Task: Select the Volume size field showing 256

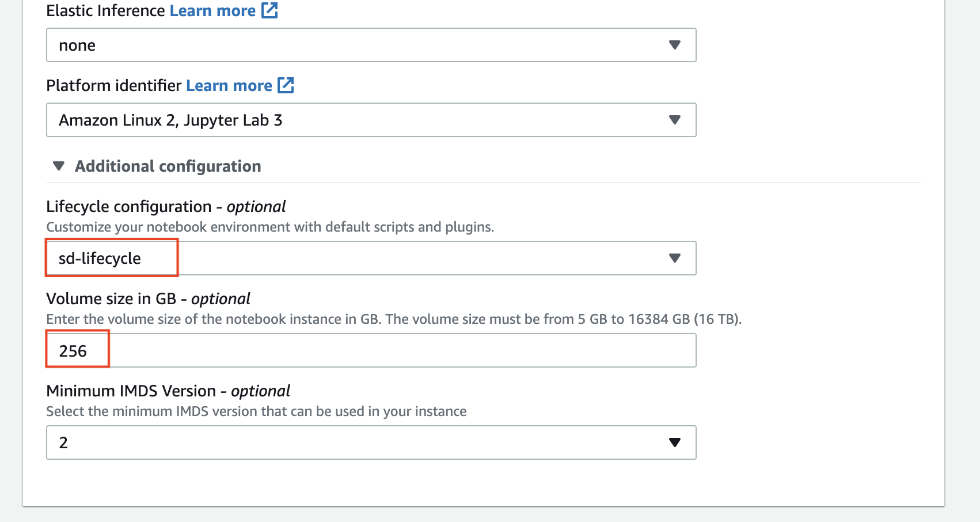Action: point(371,349)
